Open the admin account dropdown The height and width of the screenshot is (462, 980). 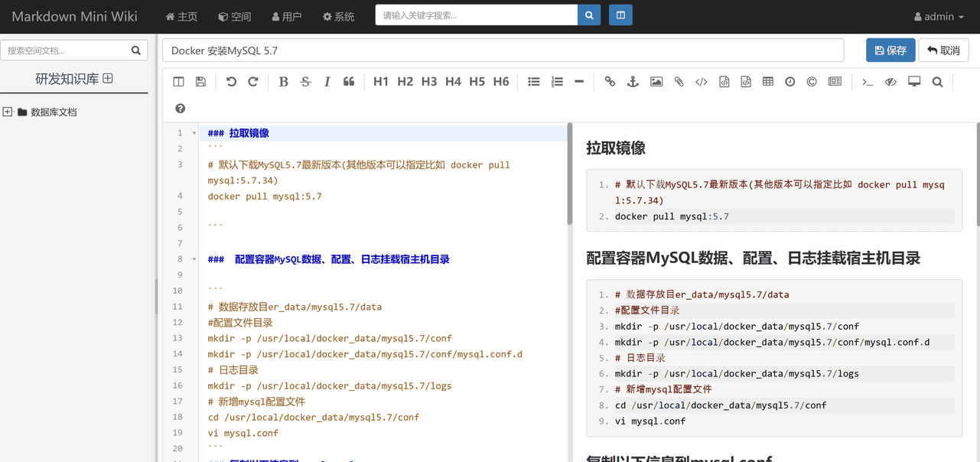click(x=939, y=16)
